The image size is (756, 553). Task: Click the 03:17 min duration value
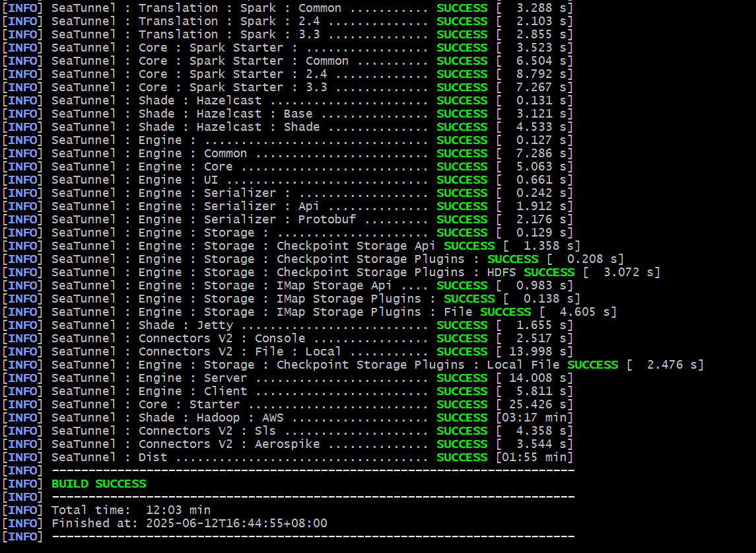pyautogui.click(x=535, y=418)
